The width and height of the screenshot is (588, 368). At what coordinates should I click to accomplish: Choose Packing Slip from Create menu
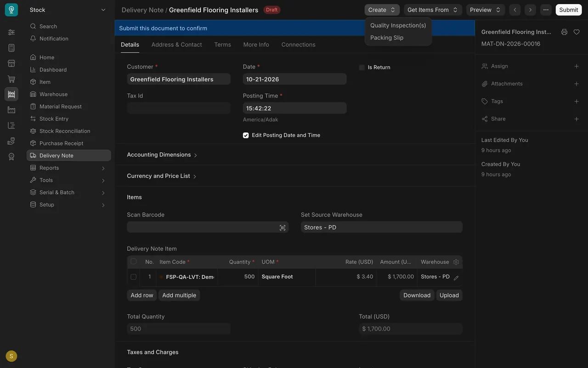(398, 38)
